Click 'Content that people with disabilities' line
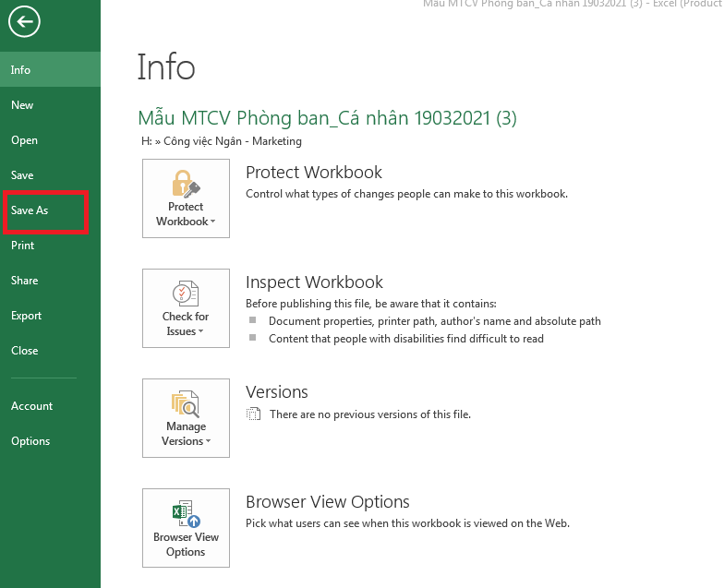The image size is (724, 588). pos(406,338)
